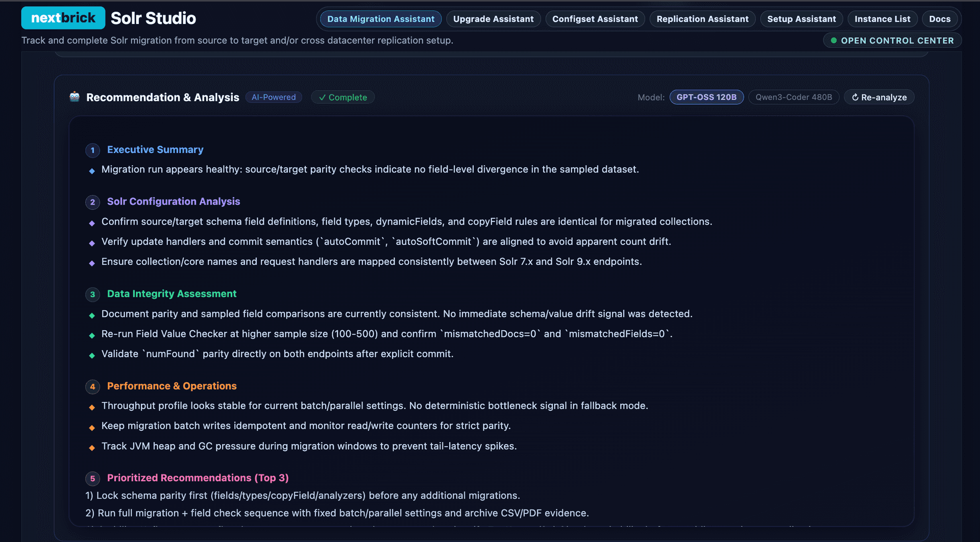
Task: Click the 'Track JVM heap and GC pressure' line
Action: point(309,446)
